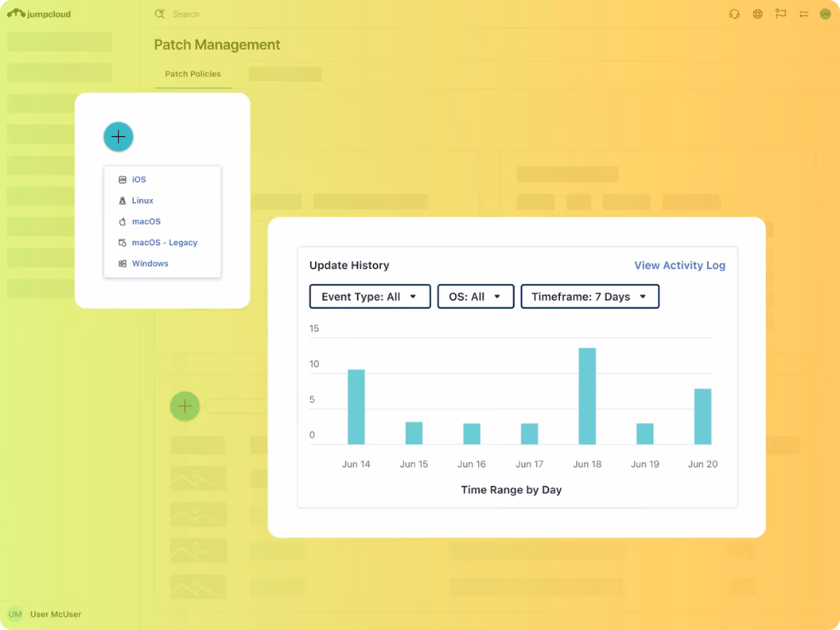Switch to the Patch Policies tab
Viewport: 840px width, 630px height.
pos(193,74)
